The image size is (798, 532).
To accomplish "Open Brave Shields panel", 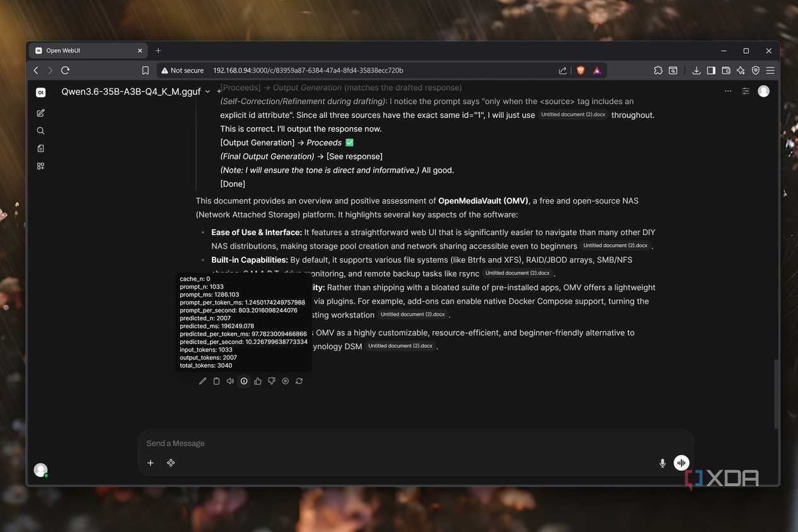I will click(x=581, y=71).
